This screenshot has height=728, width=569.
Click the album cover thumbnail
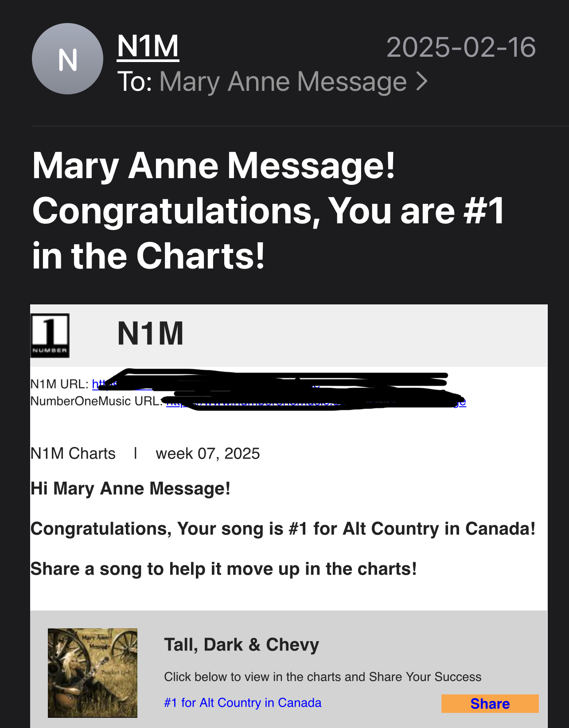[93, 673]
